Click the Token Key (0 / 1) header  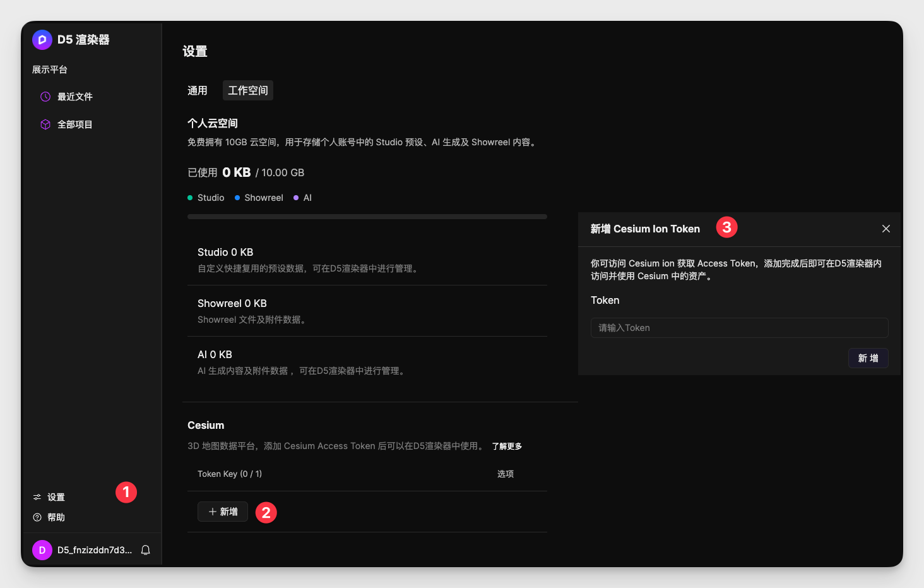[230, 474]
